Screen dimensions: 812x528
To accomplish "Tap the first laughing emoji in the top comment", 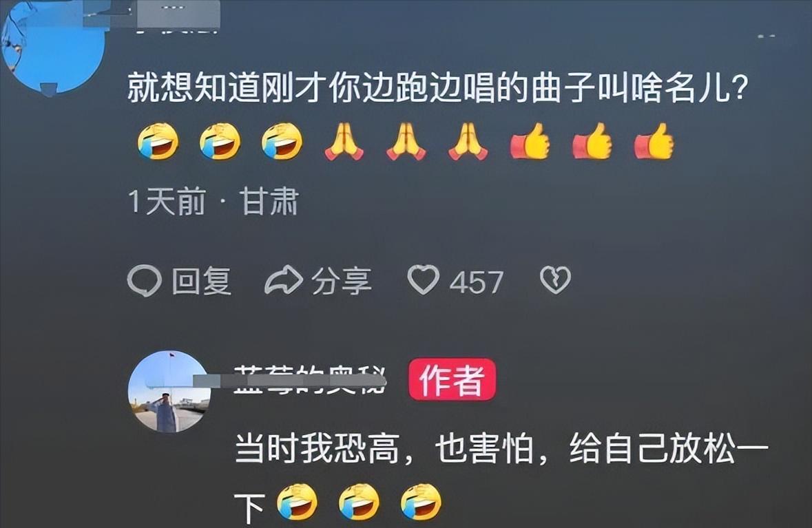I will click(x=158, y=141).
